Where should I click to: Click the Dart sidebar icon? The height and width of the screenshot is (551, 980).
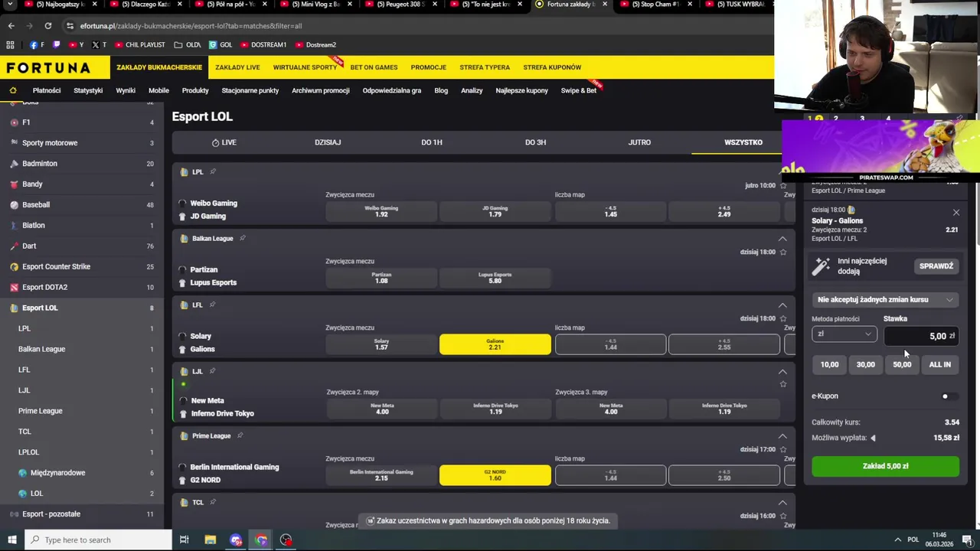pos(14,246)
